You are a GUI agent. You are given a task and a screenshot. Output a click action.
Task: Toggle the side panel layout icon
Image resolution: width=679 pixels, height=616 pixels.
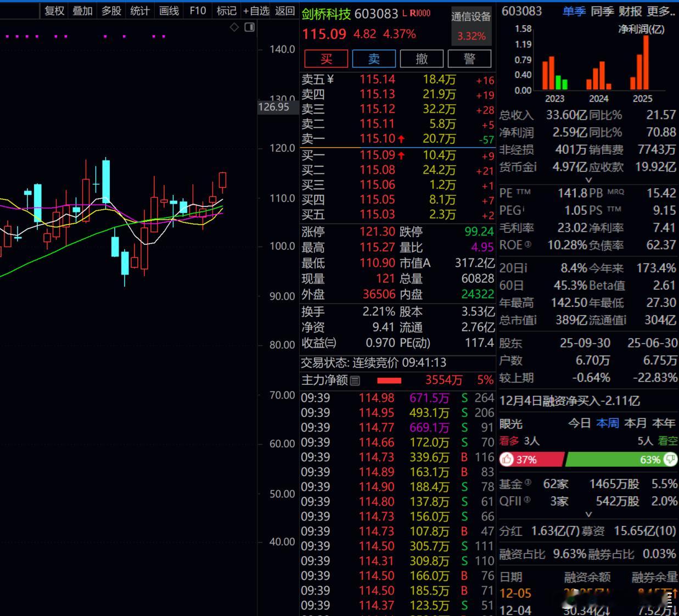point(250,27)
